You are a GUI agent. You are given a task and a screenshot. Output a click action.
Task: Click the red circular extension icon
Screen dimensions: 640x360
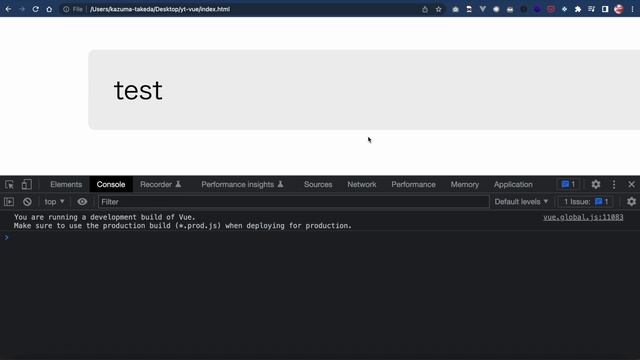(551, 9)
